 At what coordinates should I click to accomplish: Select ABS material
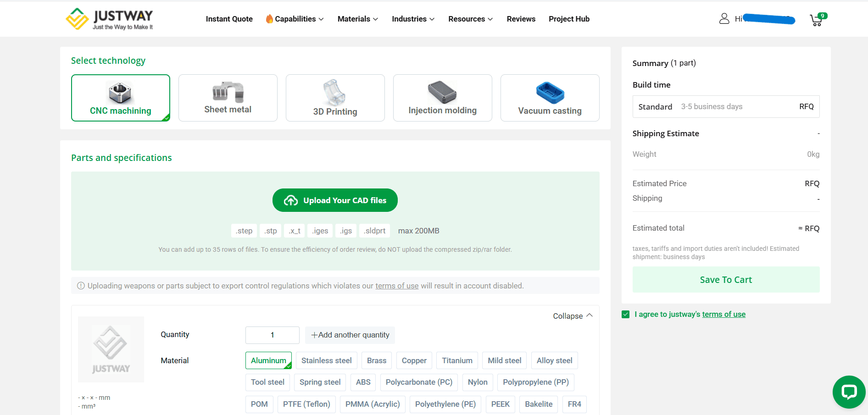point(363,382)
